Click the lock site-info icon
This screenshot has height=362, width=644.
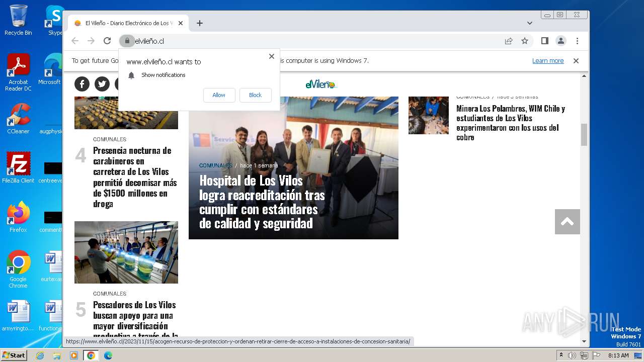point(127,41)
